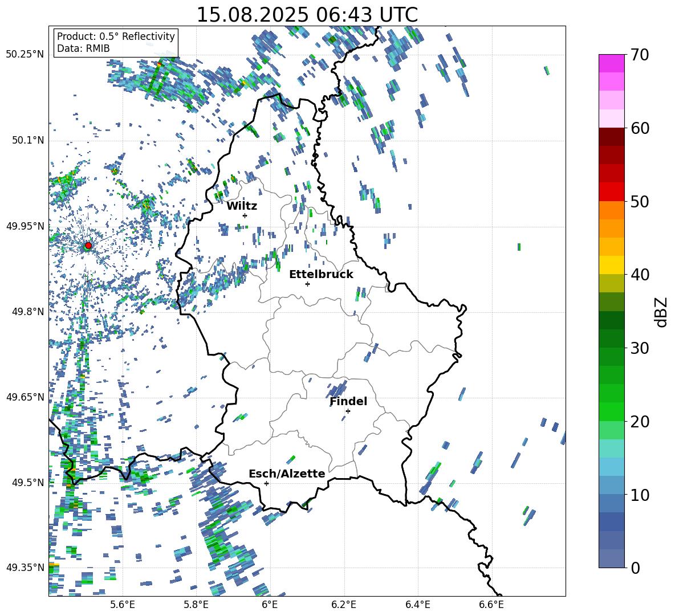Click the Esch/Alzette station cross marker
This screenshot has width=675, height=616.
266,483
